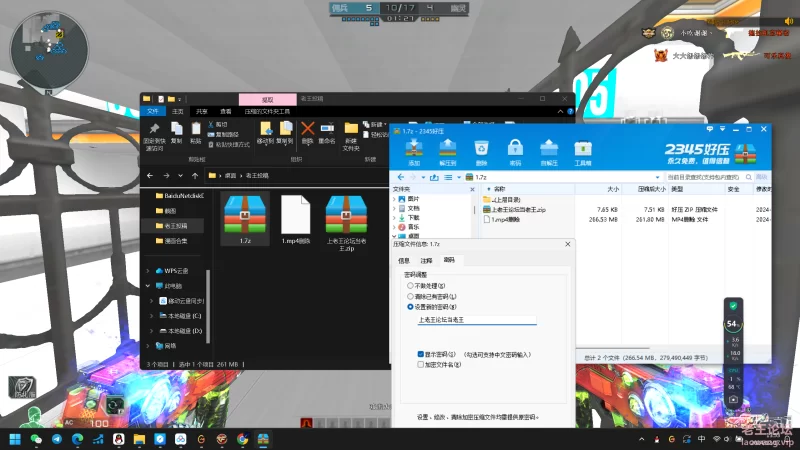Click the 添加 (Add) icon in 2345好压

tap(414, 148)
